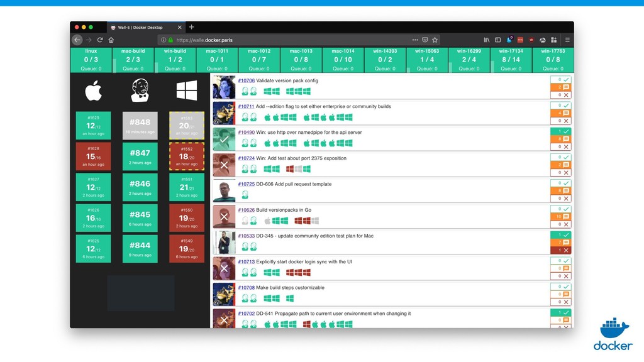Open the Firefox library icon

click(486, 40)
